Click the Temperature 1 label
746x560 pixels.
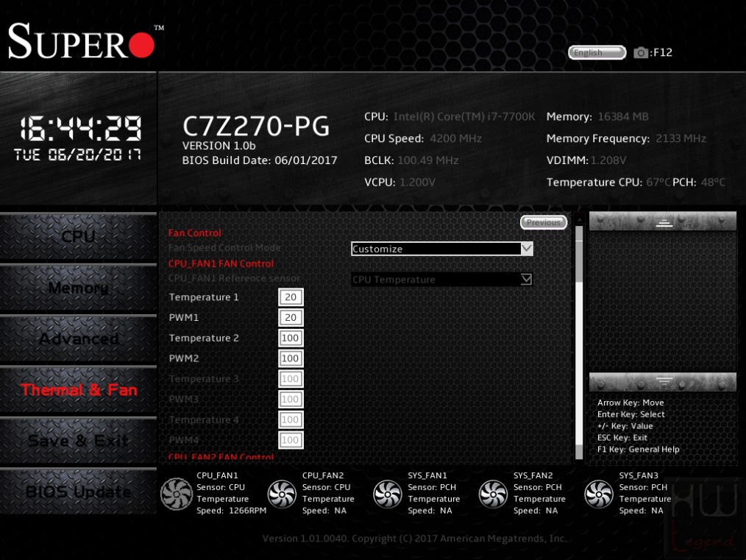click(x=204, y=297)
